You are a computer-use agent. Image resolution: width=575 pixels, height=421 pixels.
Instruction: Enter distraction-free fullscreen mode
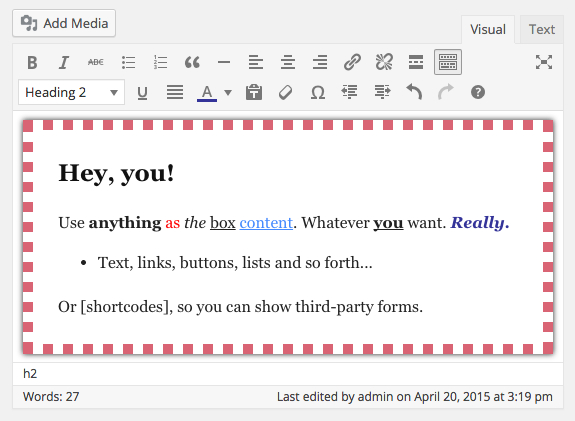543,62
